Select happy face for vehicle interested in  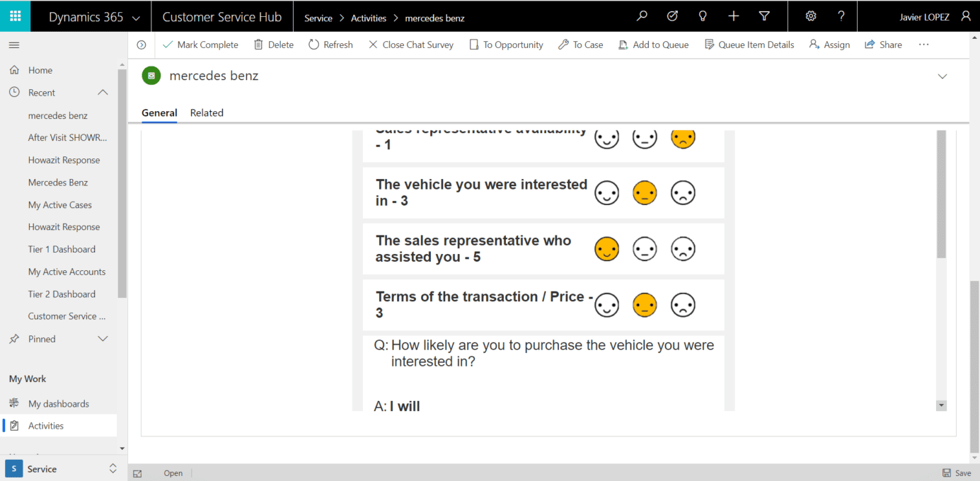(606, 193)
